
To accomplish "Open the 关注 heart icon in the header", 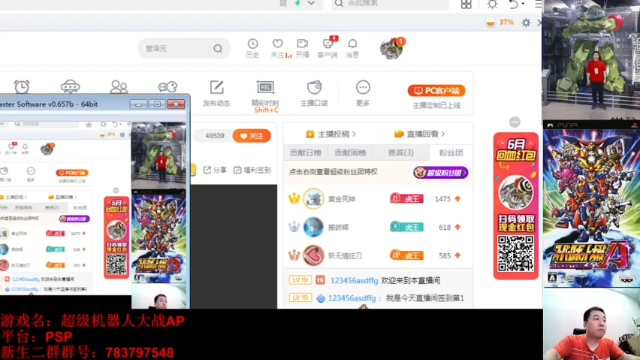I will 278,44.
